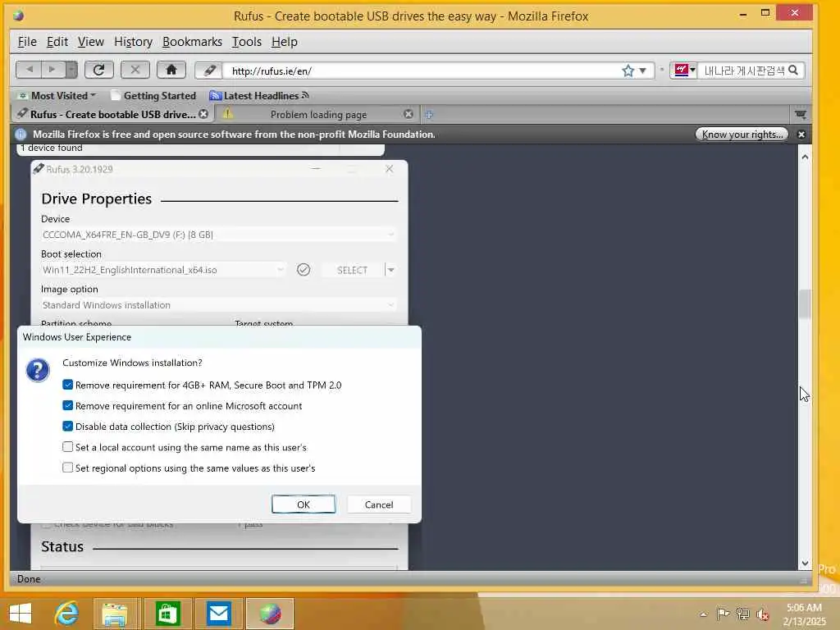
Task: Open the Getting Started bookmark
Action: point(153,95)
